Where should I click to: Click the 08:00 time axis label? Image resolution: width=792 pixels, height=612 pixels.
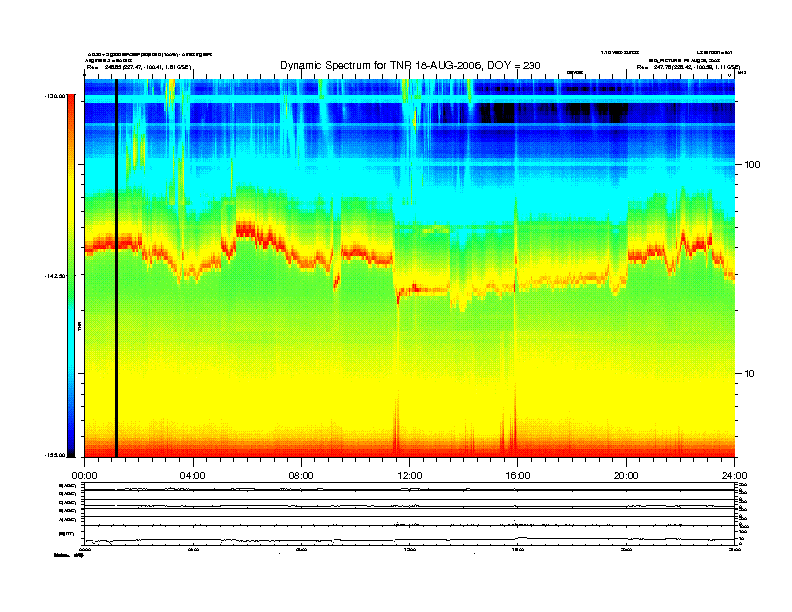(301, 476)
